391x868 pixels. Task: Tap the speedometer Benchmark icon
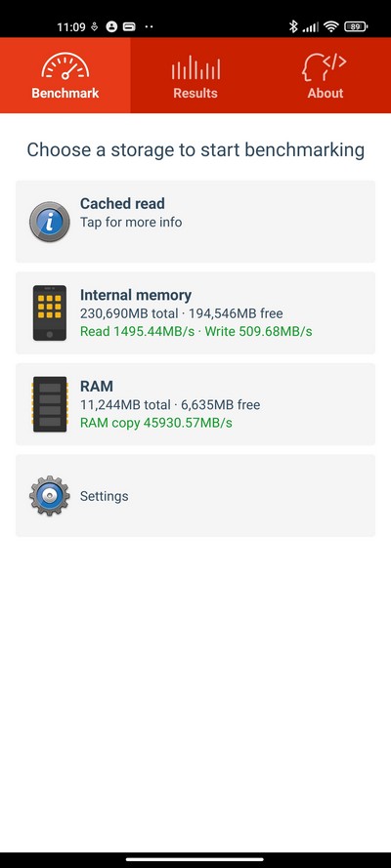pyautogui.click(x=65, y=66)
